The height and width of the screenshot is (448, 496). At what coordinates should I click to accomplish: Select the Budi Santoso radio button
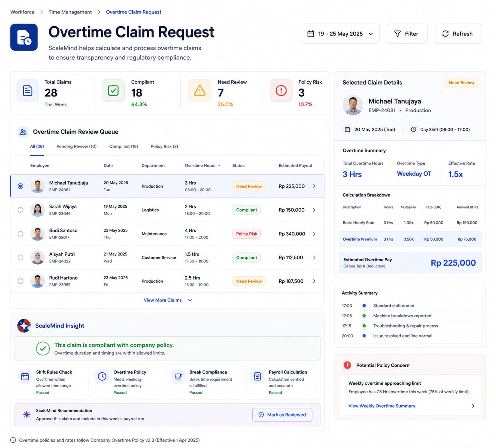pos(21,234)
